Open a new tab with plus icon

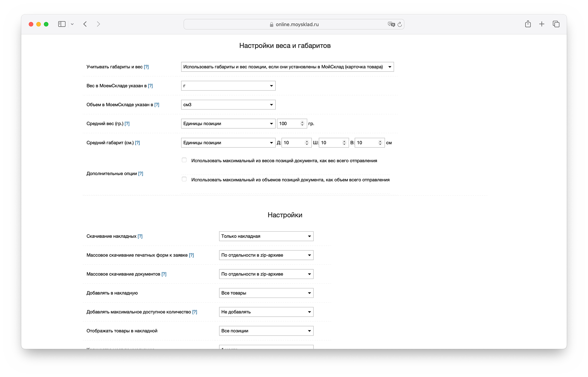(x=542, y=24)
